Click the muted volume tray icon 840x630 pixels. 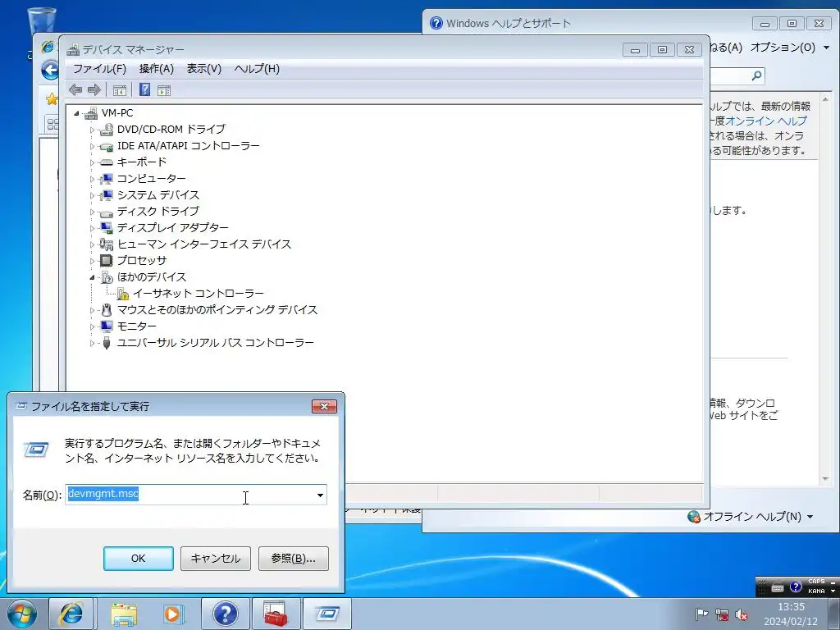[x=742, y=614]
